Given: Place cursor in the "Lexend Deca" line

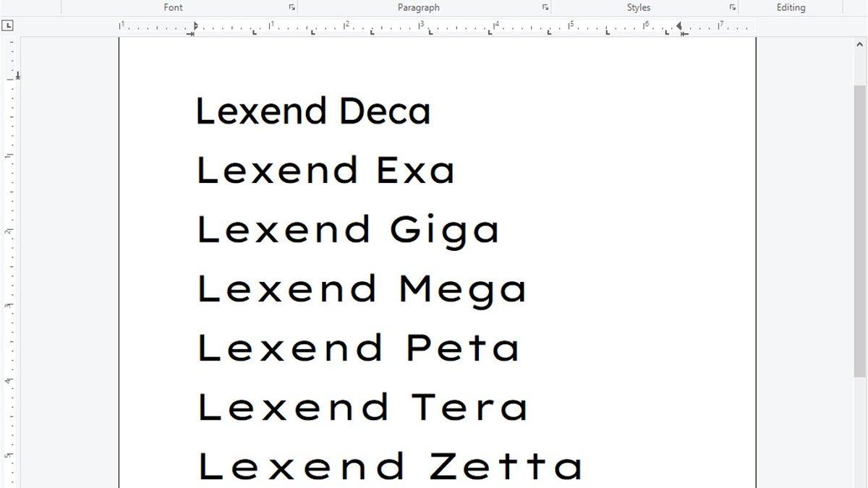Looking at the screenshot, I should tap(312, 112).
